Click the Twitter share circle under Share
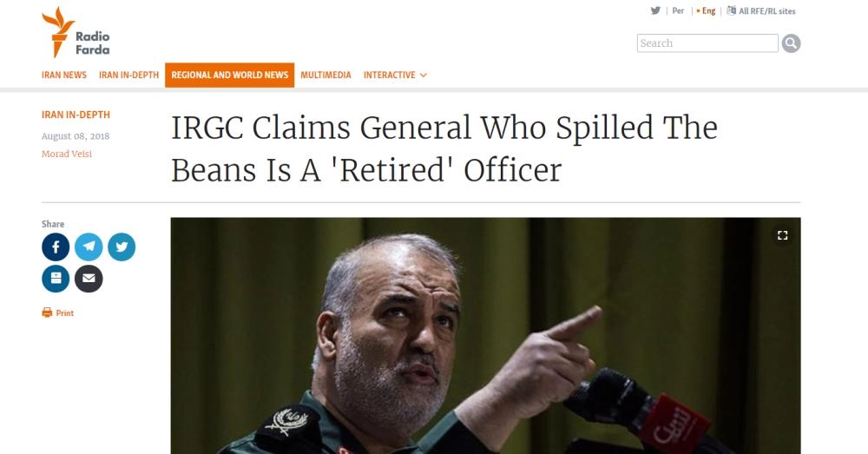Image resolution: width=868 pixels, height=454 pixels. point(122,247)
